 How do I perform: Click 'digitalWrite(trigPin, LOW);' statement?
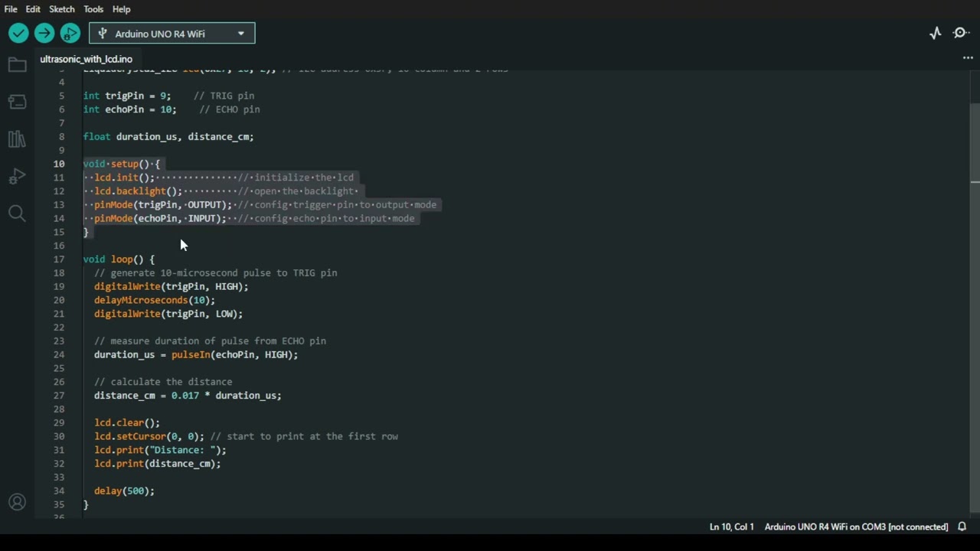pos(168,314)
